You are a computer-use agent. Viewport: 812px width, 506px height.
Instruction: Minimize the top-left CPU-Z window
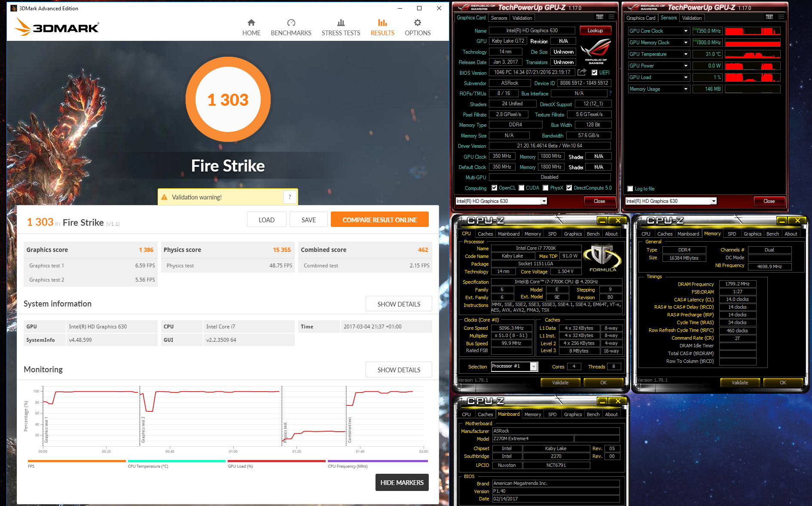[x=603, y=221]
